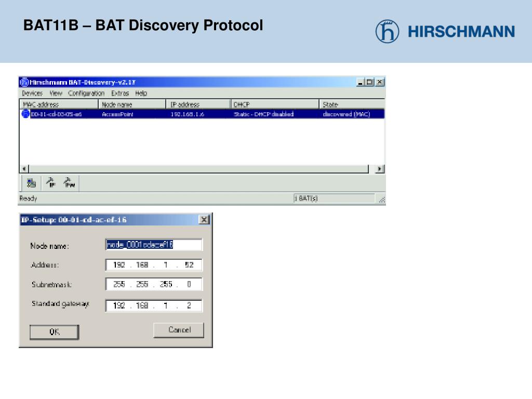
Task: Maximize the BAT-Discovery window
Action: click(x=369, y=82)
